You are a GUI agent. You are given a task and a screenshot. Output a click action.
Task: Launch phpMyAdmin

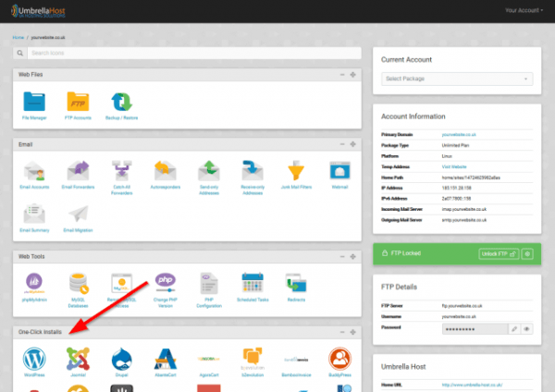tap(34, 282)
